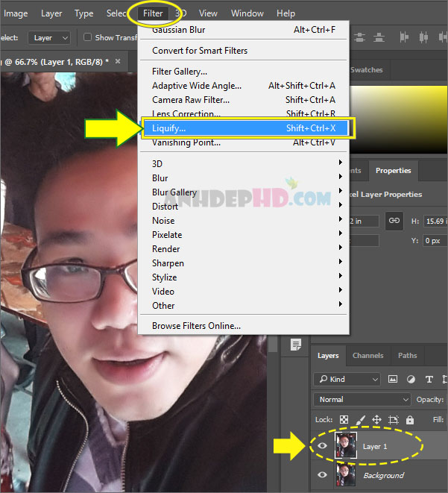Lock layer position icon

point(376,419)
